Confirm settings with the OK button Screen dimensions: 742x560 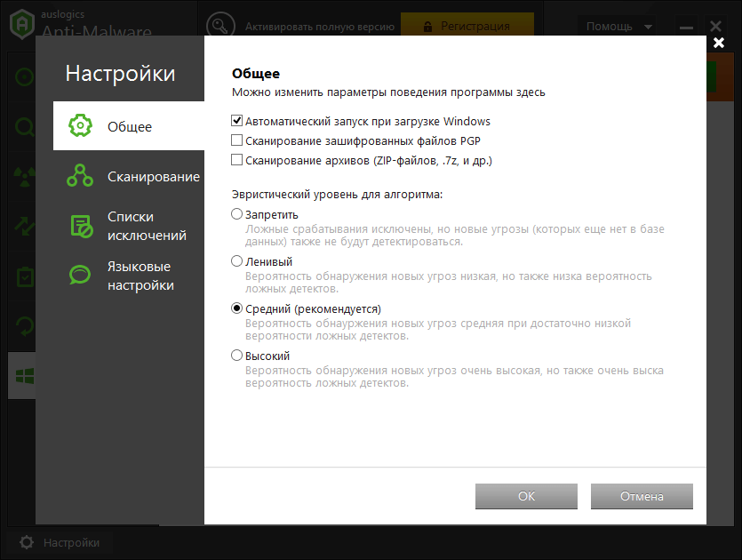pos(526,496)
